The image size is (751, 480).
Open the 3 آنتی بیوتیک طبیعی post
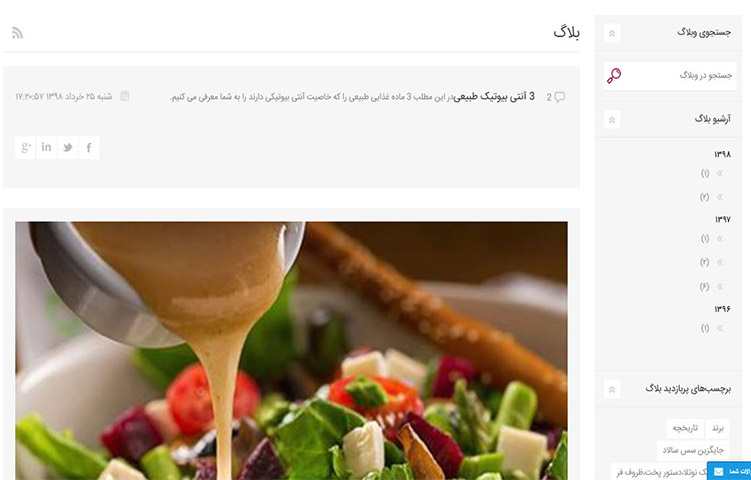pyautogui.click(x=494, y=97)
